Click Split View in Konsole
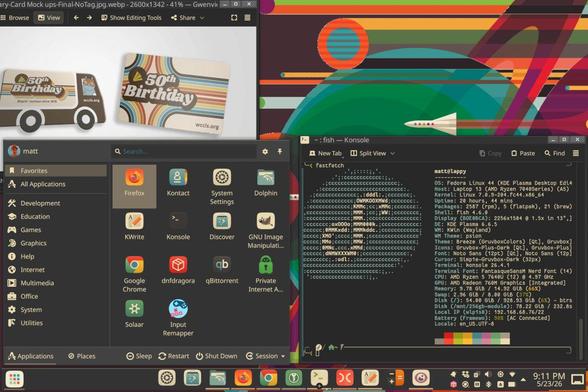 pyautogui.click(x=368, y=153)
